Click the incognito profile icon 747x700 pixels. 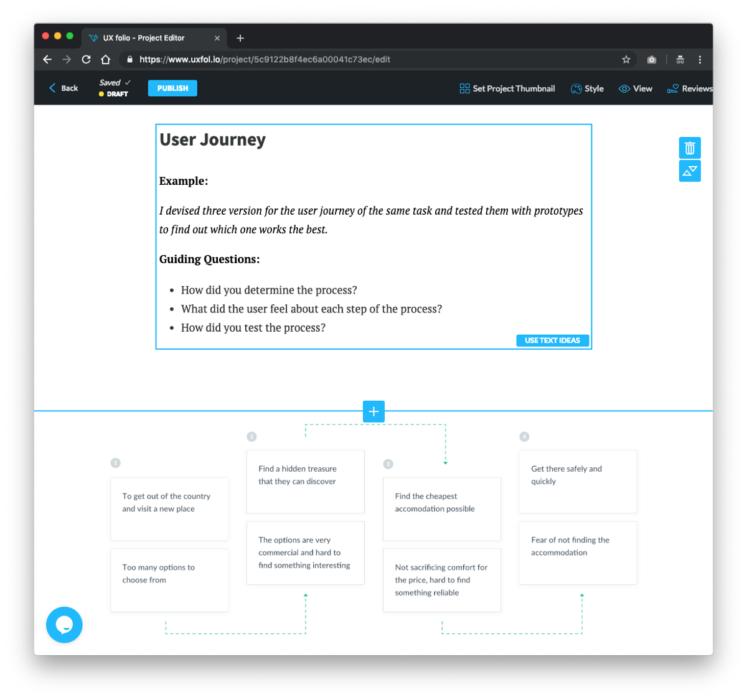point(680,60)
